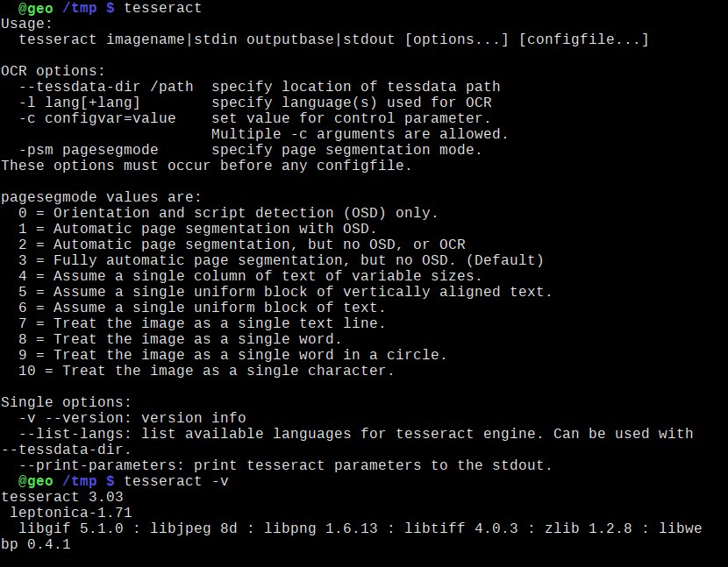
Task: Click '1 = Automatic page segmentation with OSD.'
Action: tap(197, 229)
